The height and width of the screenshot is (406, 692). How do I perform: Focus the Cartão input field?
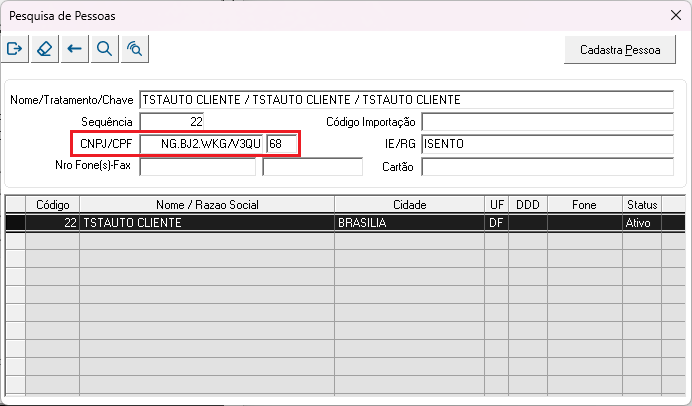548,167
